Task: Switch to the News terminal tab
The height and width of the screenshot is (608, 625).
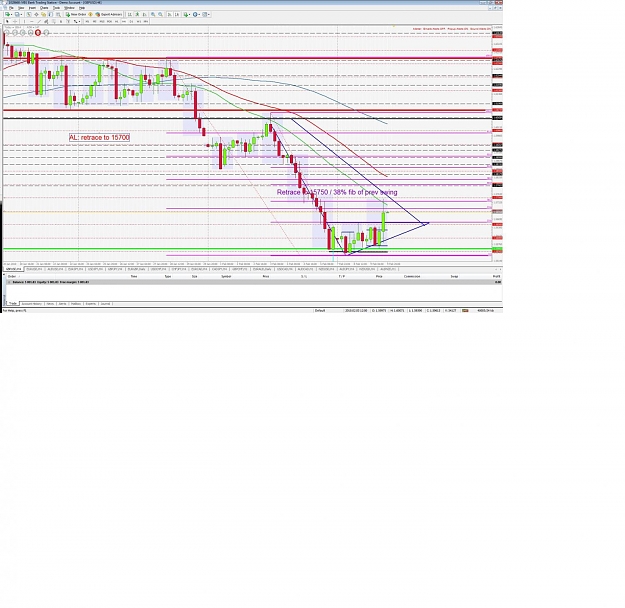Action: pos(50,304)
